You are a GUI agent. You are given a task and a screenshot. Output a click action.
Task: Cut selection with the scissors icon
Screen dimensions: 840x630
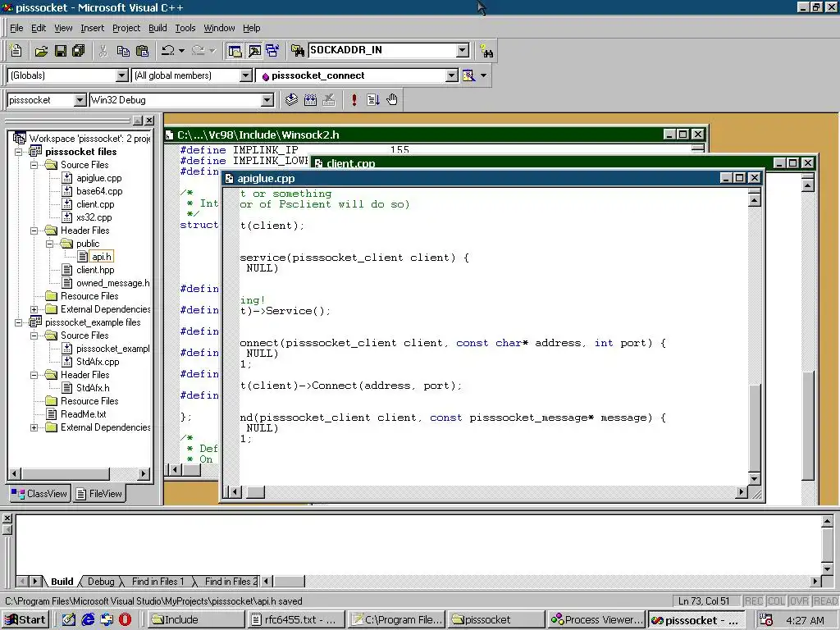pos(103,50)
